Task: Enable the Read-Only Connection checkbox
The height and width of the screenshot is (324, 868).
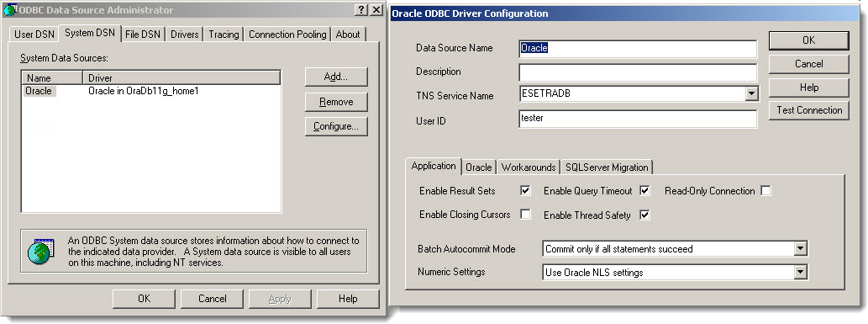Action: [x=765, y=191]
